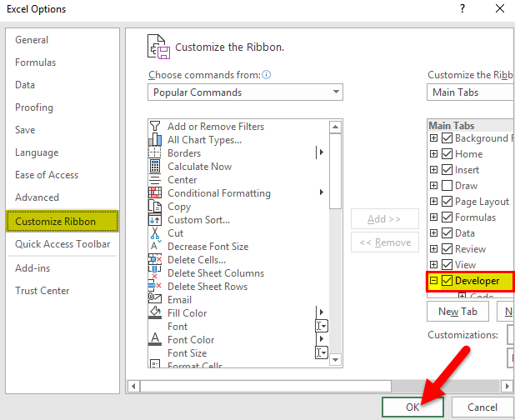Click the horizontal scrollbar left arrow
This screenshot has height=420, width=515.
coord(133,386)
